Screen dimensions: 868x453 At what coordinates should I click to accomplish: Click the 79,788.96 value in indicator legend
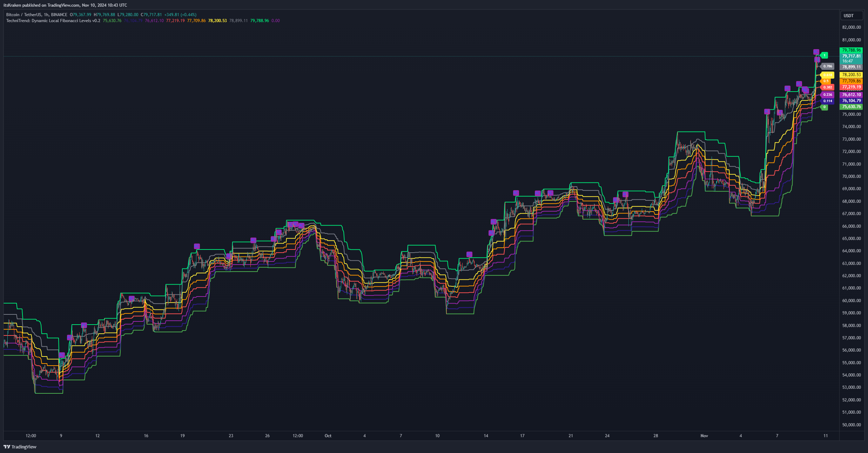pyautogui.click(x=260, y=21)
